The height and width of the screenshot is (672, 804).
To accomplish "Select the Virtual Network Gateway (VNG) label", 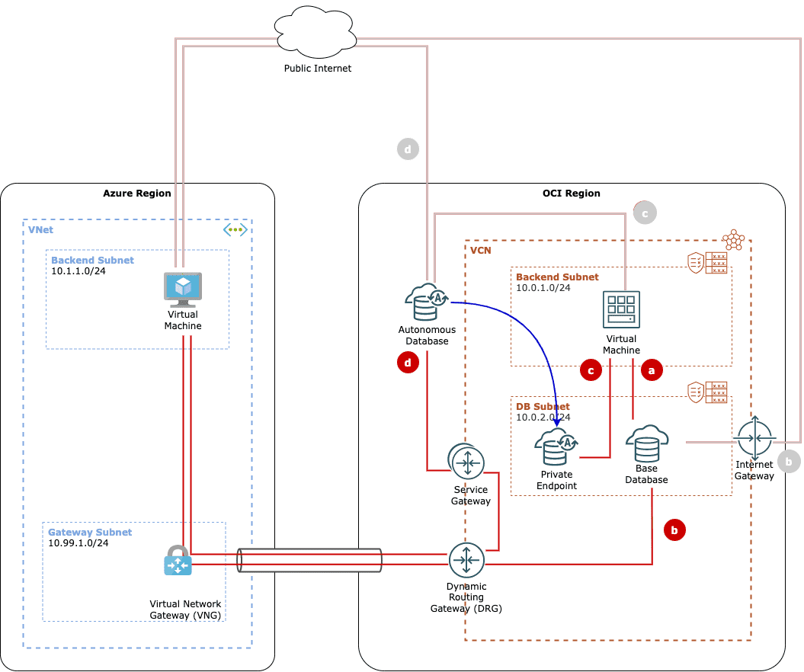I will pos(185,610).
